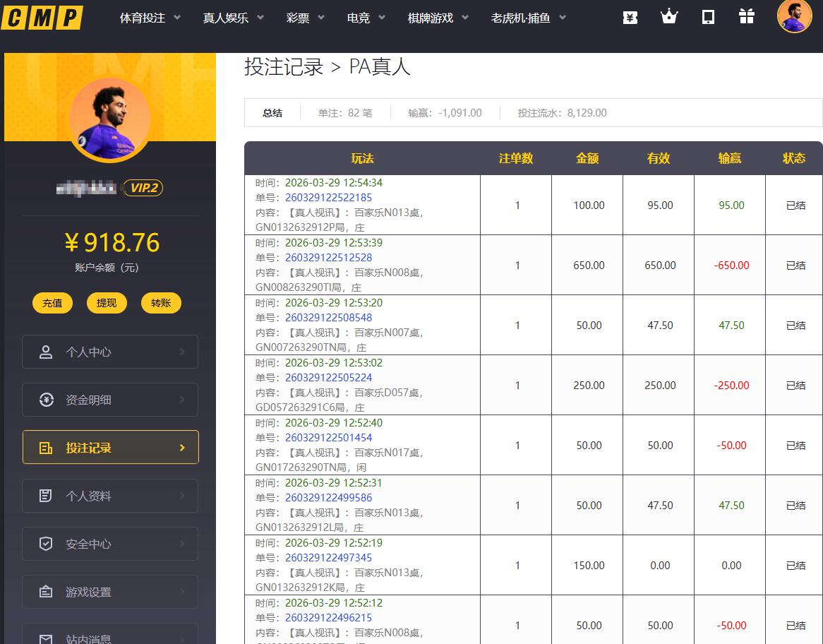Click the 充值 recharge button

[x=52, y=303]
